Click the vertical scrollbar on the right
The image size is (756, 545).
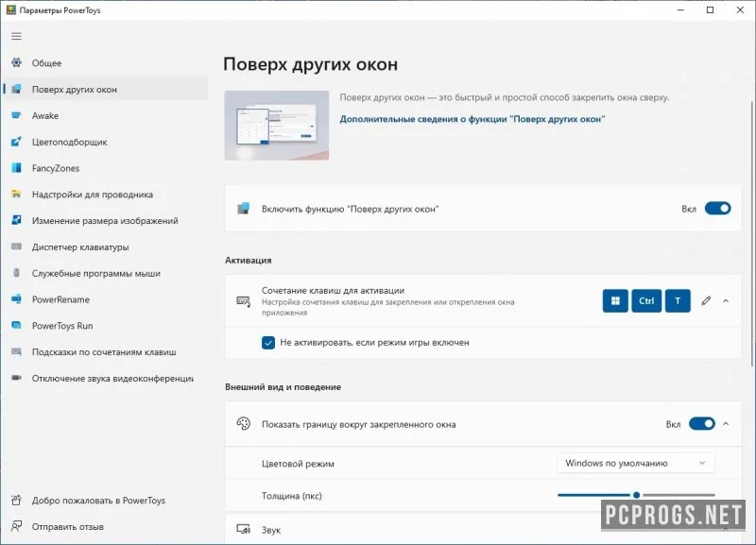pos(751,233)
